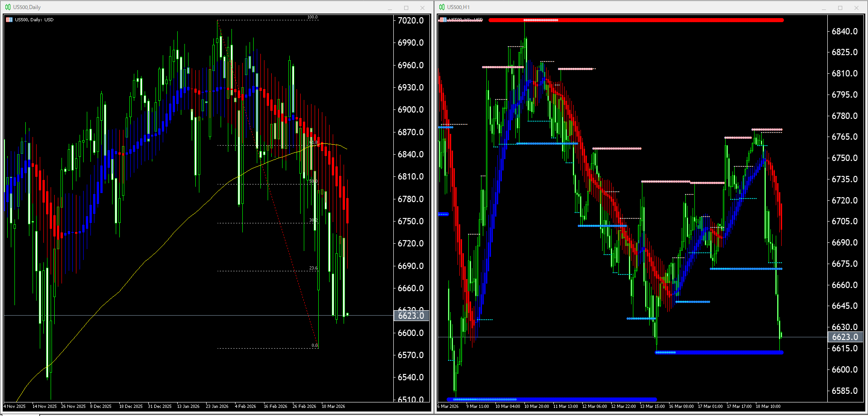Click the '6 Mar 2026' date on H1 axis
Viewport: 868px width, 416px height.
click(448, 406)
